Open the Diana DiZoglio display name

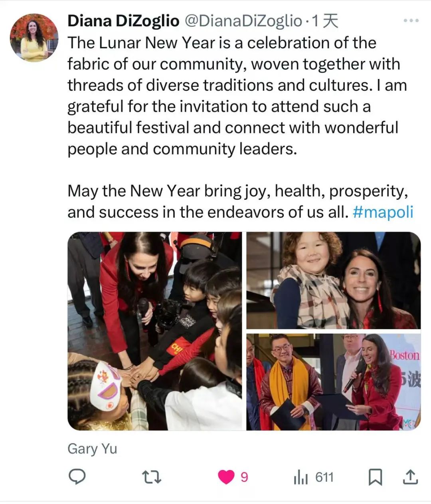123,21
